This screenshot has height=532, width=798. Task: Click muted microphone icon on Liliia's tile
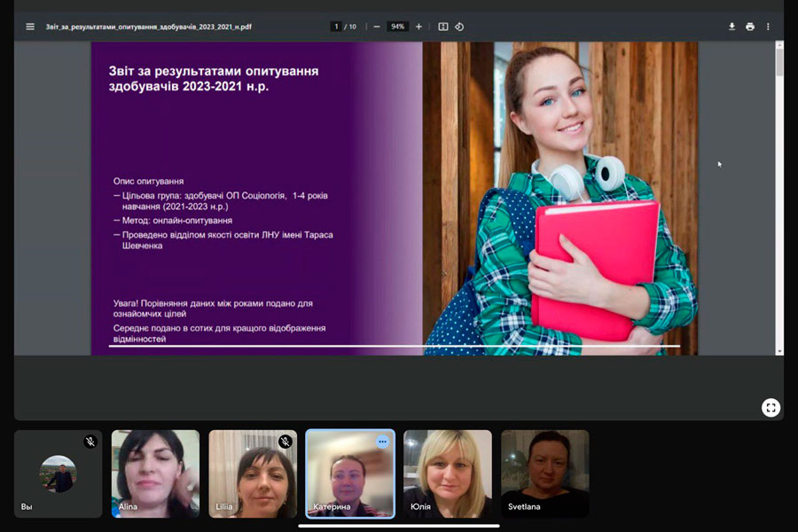[x=285, y=442]
